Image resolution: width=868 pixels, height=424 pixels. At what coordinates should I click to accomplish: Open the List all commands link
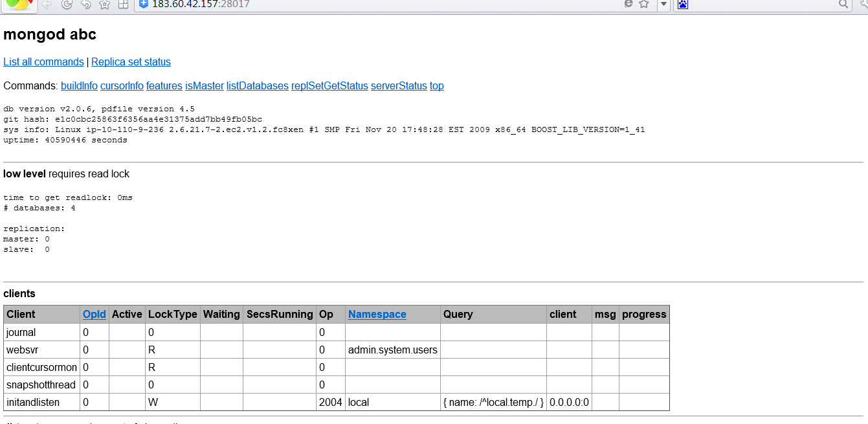[43, 62]
